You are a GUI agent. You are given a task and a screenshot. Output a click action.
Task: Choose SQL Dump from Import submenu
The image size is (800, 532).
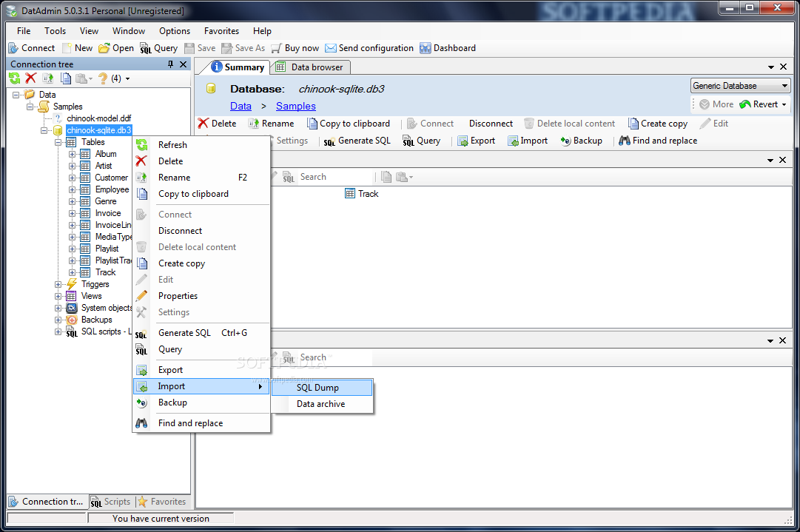(322, 388)
